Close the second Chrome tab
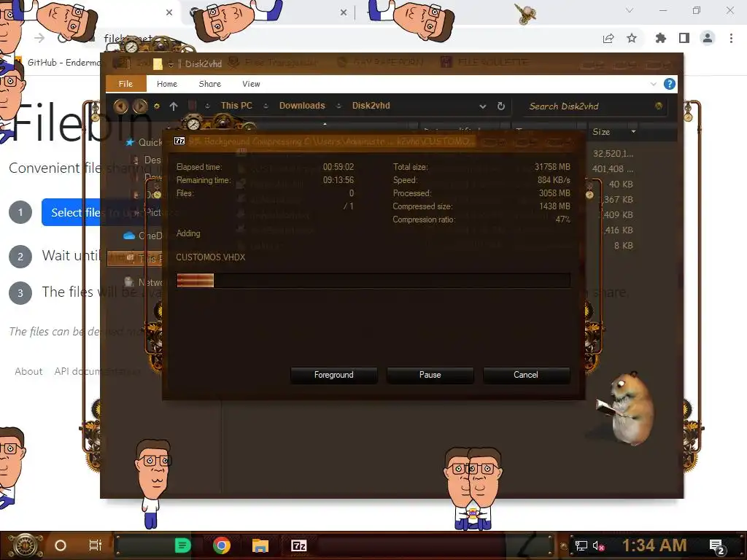 tap(344, 12)
